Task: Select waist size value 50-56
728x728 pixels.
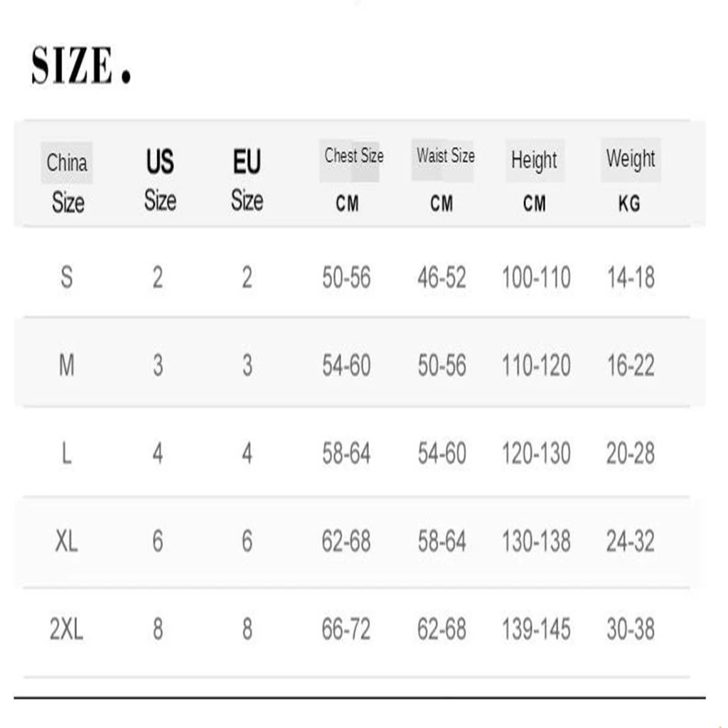Action: coord(441,365)
